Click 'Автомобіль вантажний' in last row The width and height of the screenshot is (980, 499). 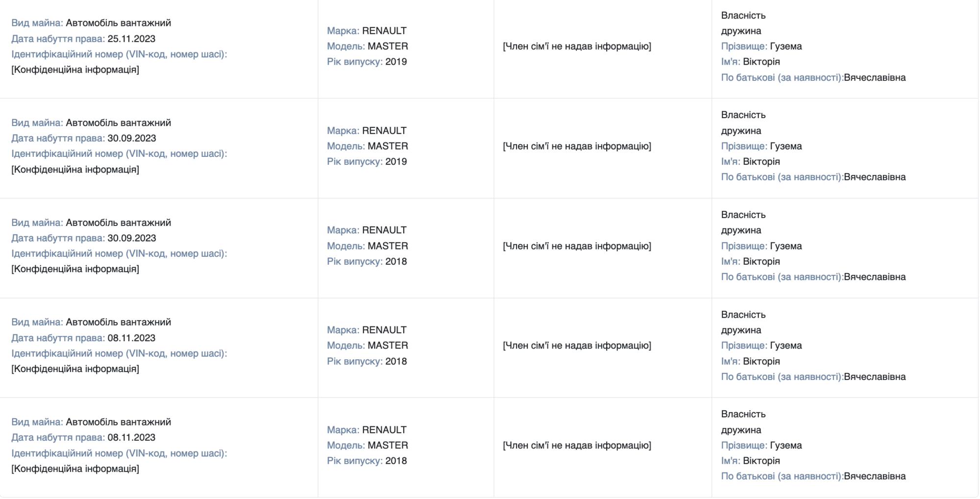point(119,422)
